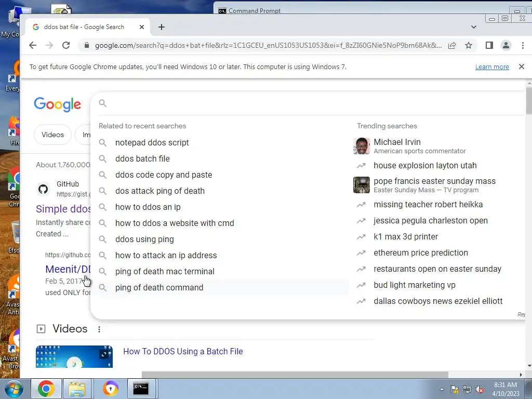Click the Videos section play icon

tap(41, 329)
